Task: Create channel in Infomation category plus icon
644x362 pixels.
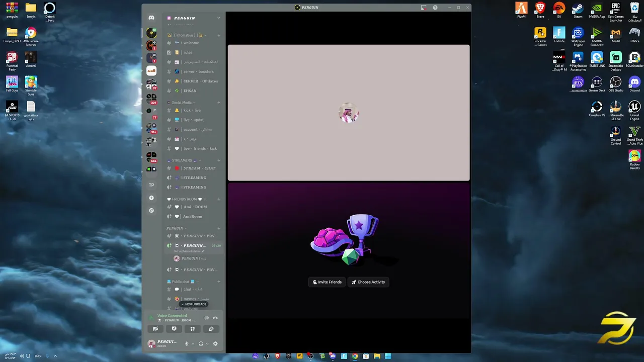Action: 218,35
